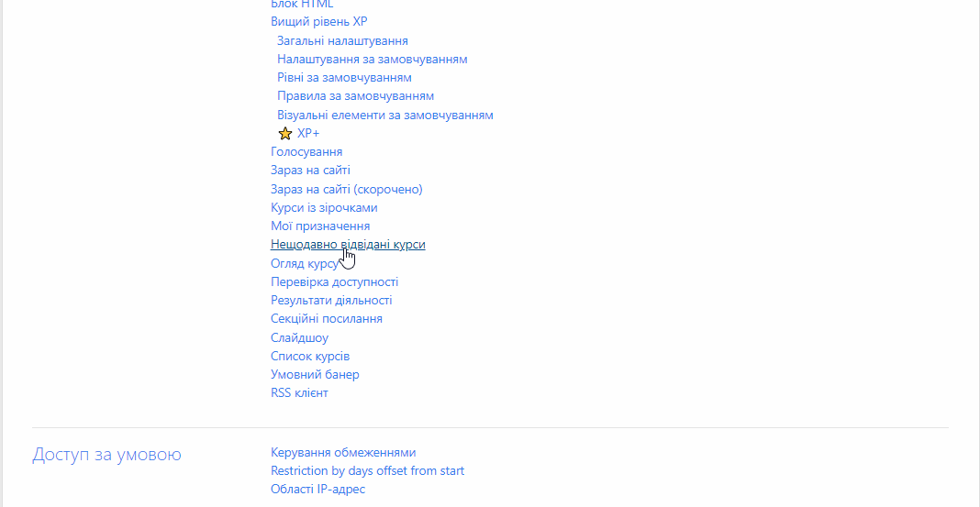Screen dimensions: 980x507
Task: Open Рівні за замовчуванням
Action: click(344, 78)
